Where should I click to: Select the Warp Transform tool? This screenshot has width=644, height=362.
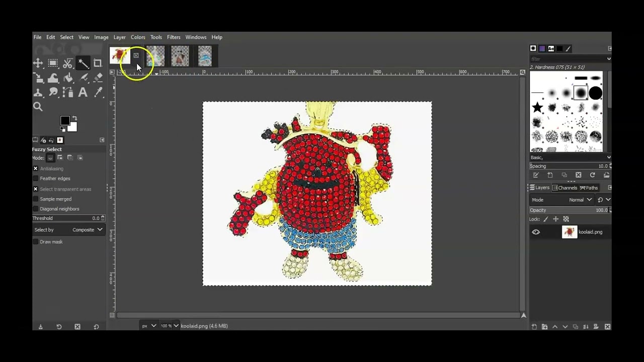(53, 78)
